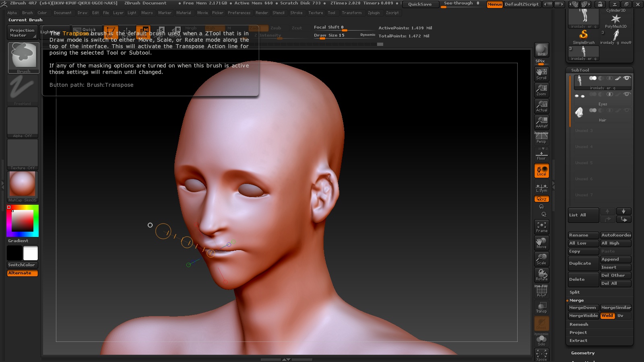Select the Hair subtool row
The image size is (644, 362).
point(603,114)
